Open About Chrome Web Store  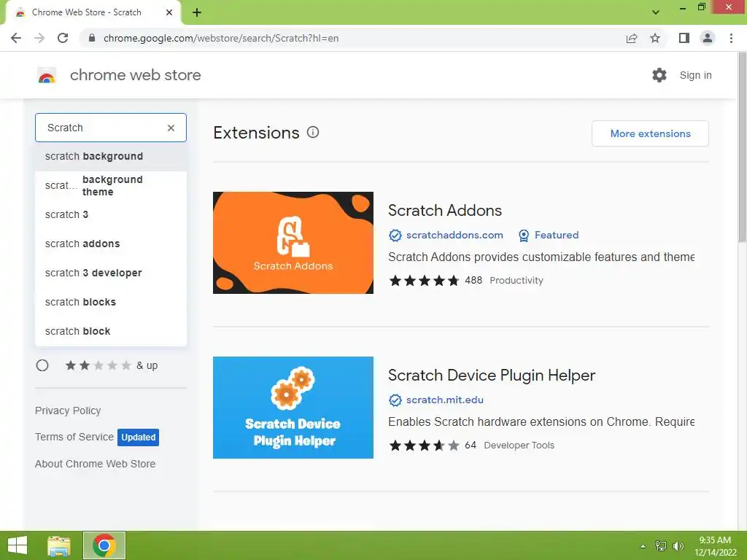click(x=96, y=464)
